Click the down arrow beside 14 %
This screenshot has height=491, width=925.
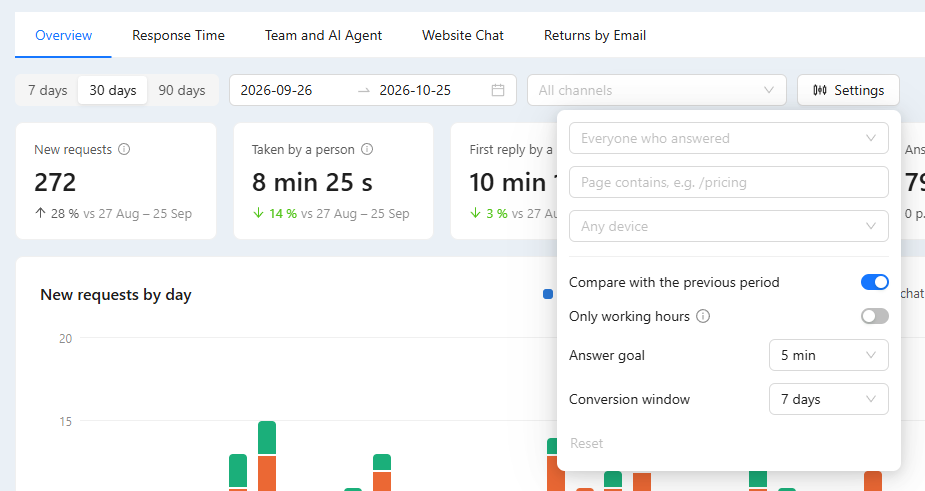tap(258, 213)
